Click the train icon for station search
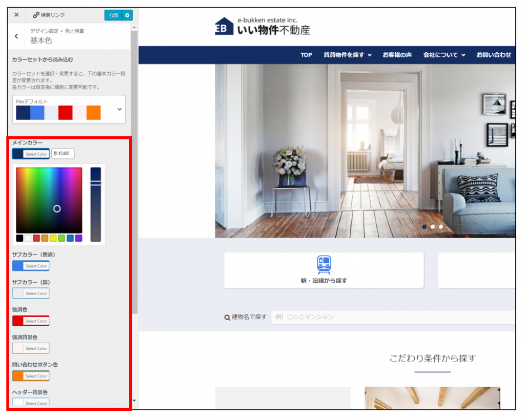Image resolution: width=525 pixels, height=420 pixels. pos(324,264)
